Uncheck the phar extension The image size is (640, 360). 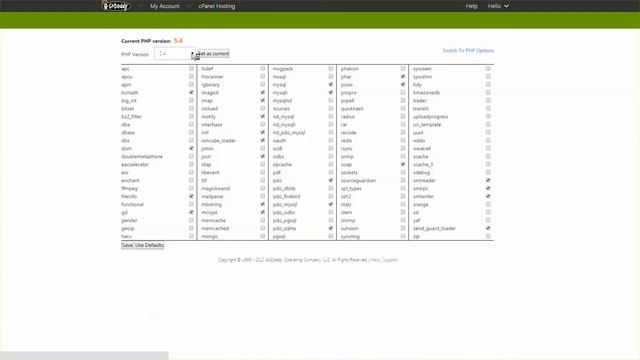click(403, 76)
